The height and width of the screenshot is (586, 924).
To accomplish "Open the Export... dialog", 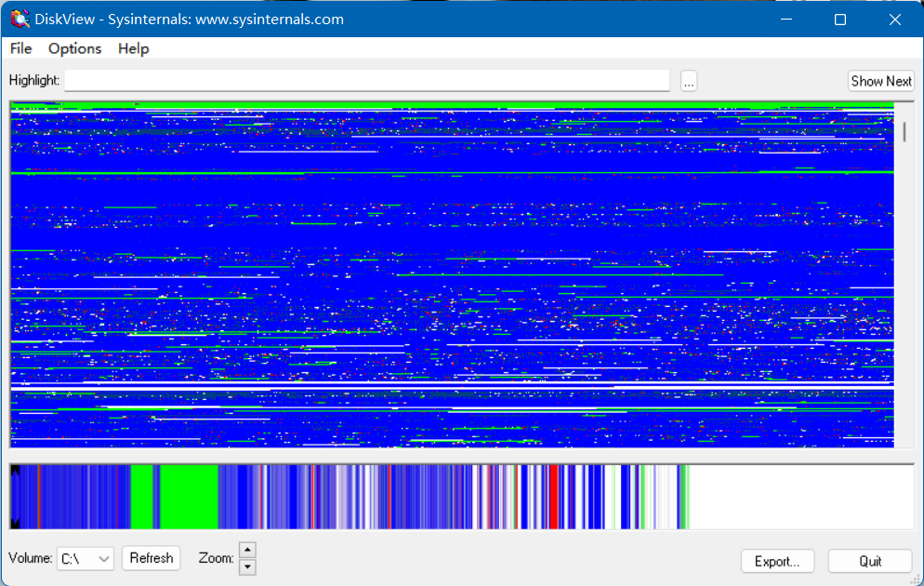I will [x=777, y=561].
